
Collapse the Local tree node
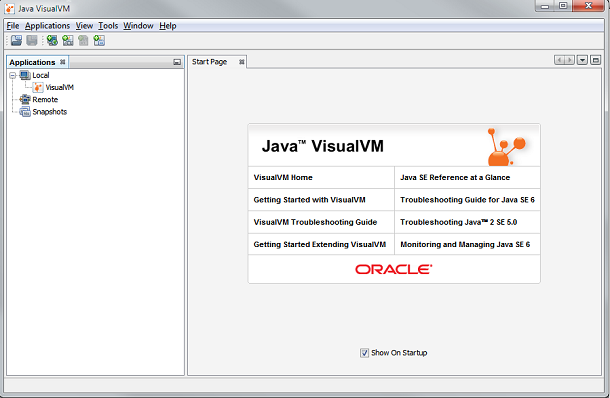(13, 75)
